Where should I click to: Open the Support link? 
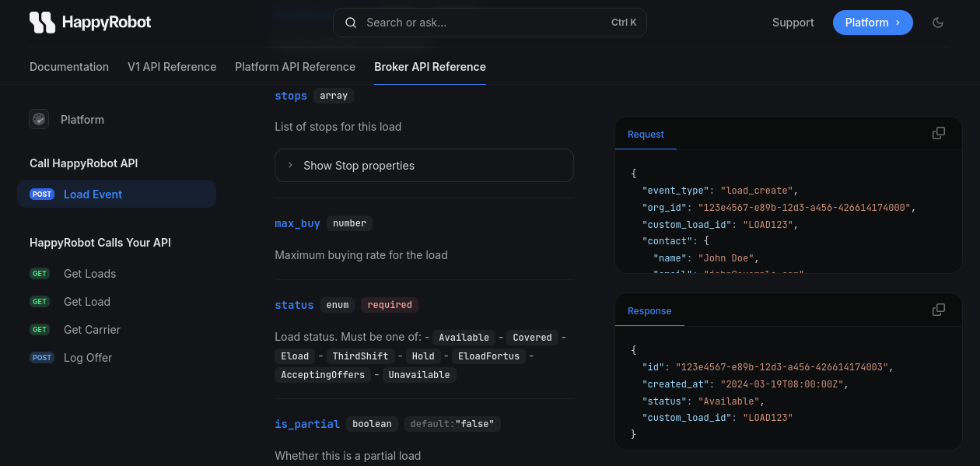[793, 23]
